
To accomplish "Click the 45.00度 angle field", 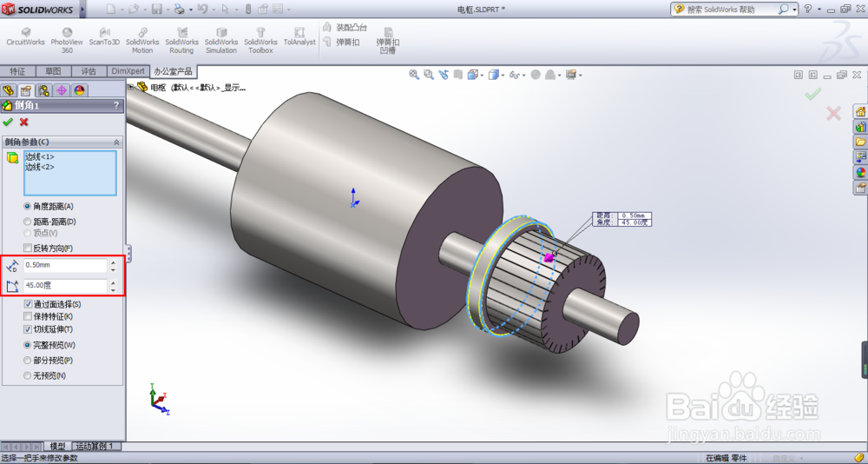I will (x=65, y=286).
